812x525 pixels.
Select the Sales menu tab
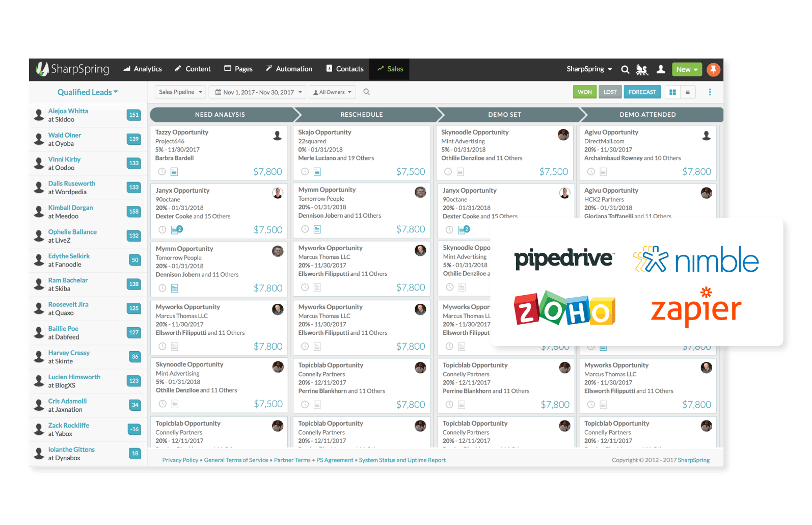coord(390,69)
